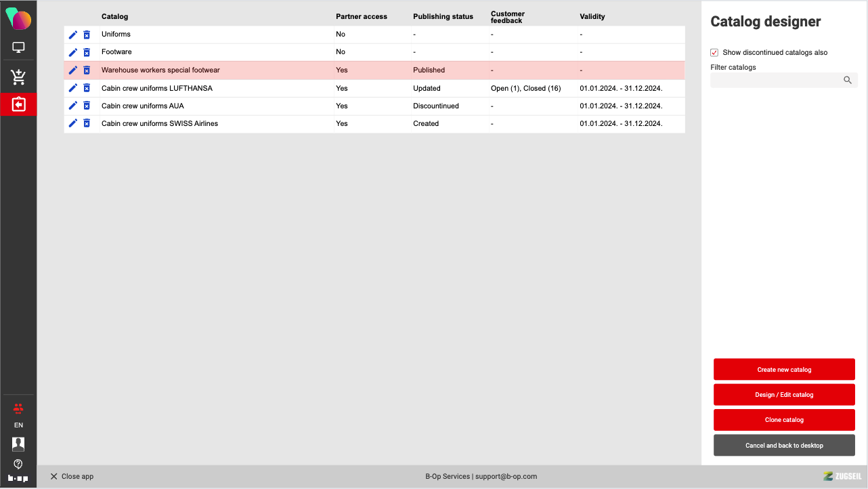Type in the Filter catalogs input field
Image resolution: width=868 pixels, height=489 pixels.
click(x=775, y=80)
